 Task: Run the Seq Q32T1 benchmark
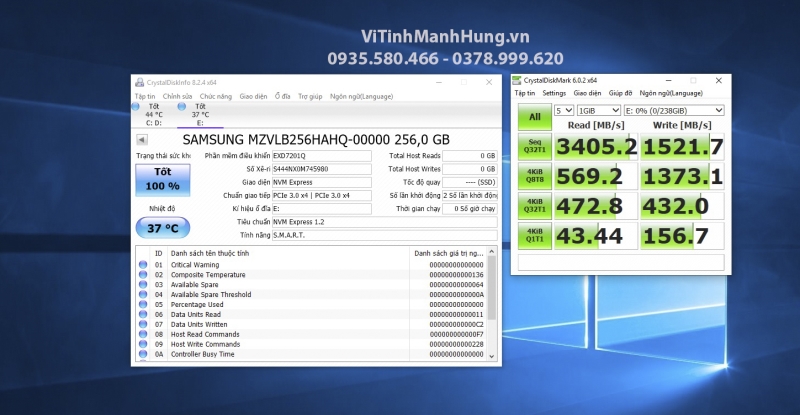(535, 147)
